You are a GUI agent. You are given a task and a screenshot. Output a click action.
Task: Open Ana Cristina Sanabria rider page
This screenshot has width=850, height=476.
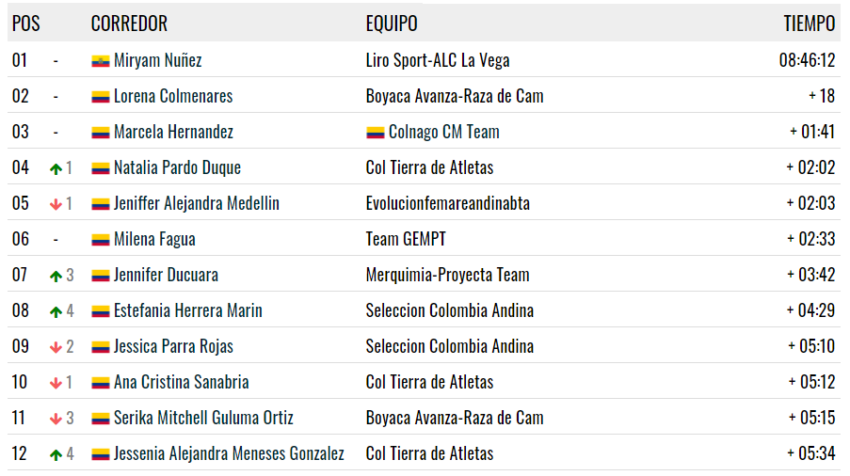(x=181, y=382)
